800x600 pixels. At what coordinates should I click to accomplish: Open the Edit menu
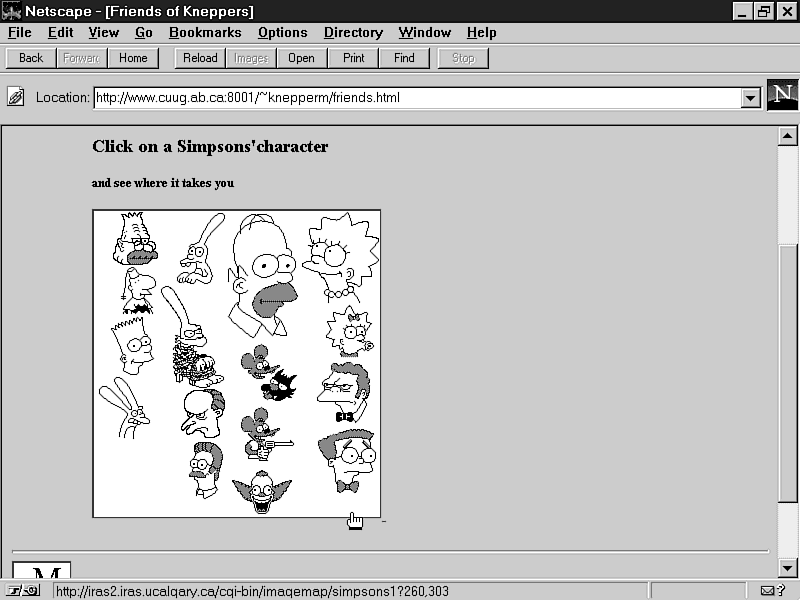pos(60,33)
